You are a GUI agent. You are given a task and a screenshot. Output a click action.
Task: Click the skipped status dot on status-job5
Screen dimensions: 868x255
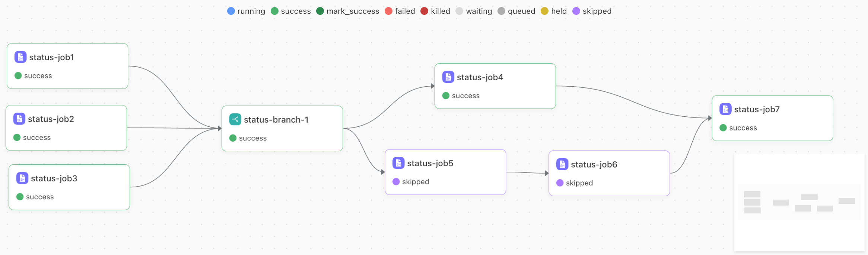(396, 181)
